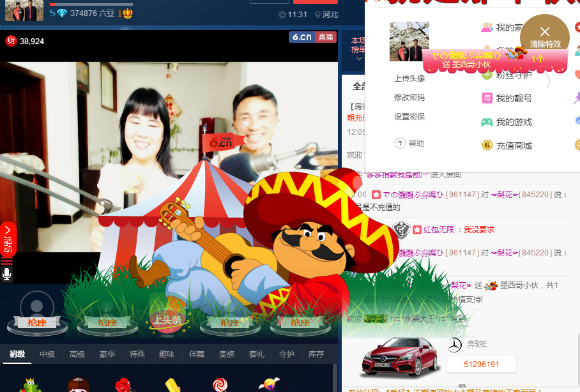Switch to the 初级 gift tab
This screenshot has width=580, height=392.
tap(17, 354)
